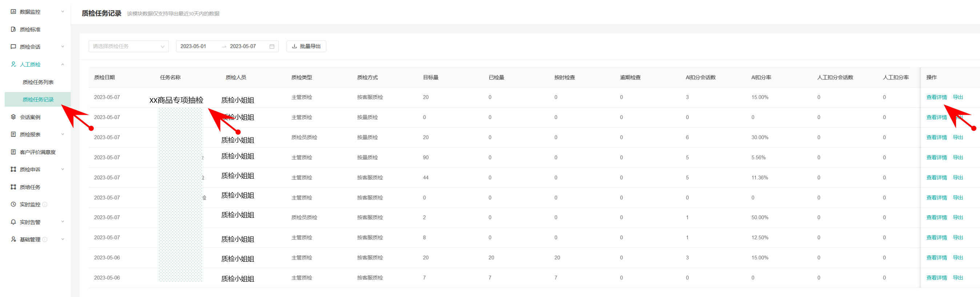Click 导出 in the 12.50% row
The image size is (980, 297).
pos(957,238)
